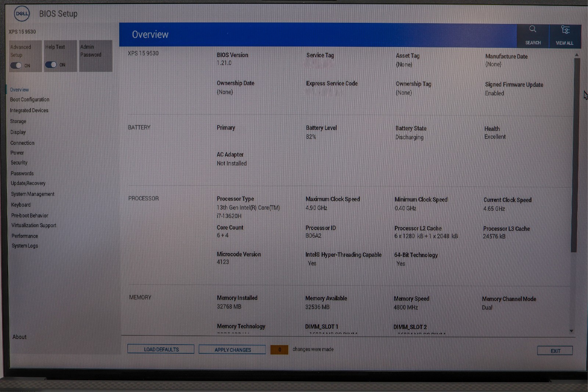Click the Minimum Clock Speed 0.40 GHz

point(405,209)
